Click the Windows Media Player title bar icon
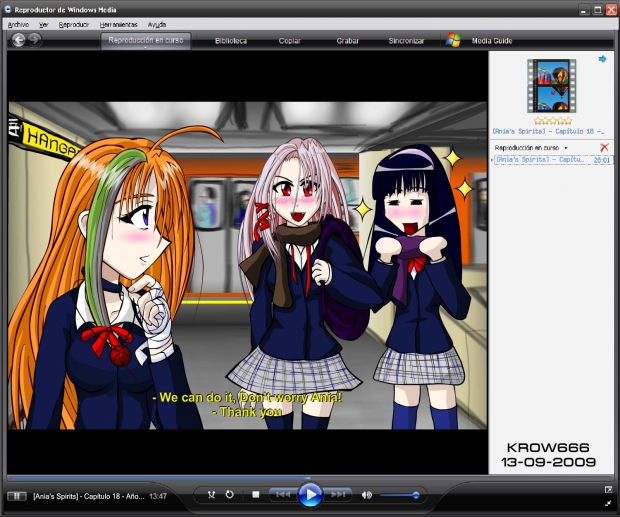 click(x=8, y=9)
